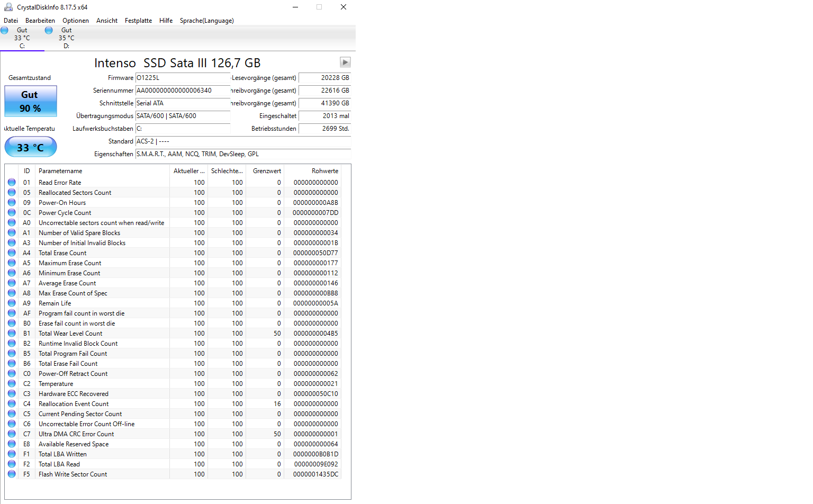Click the Aktueller column header

188,171
